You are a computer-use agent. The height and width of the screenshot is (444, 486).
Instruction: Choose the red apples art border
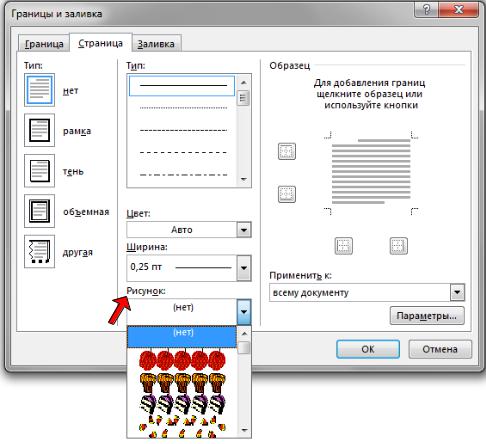tap(182, 360)
